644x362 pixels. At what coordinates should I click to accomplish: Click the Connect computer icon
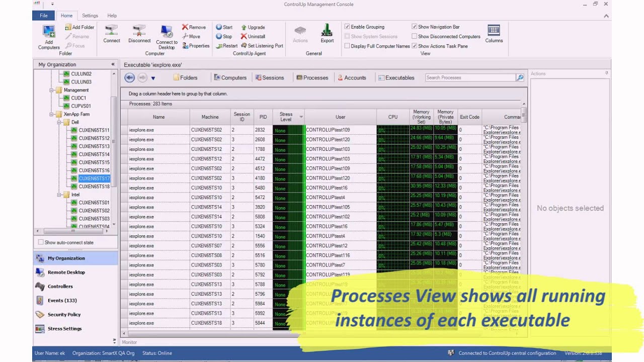pos(111,31)
